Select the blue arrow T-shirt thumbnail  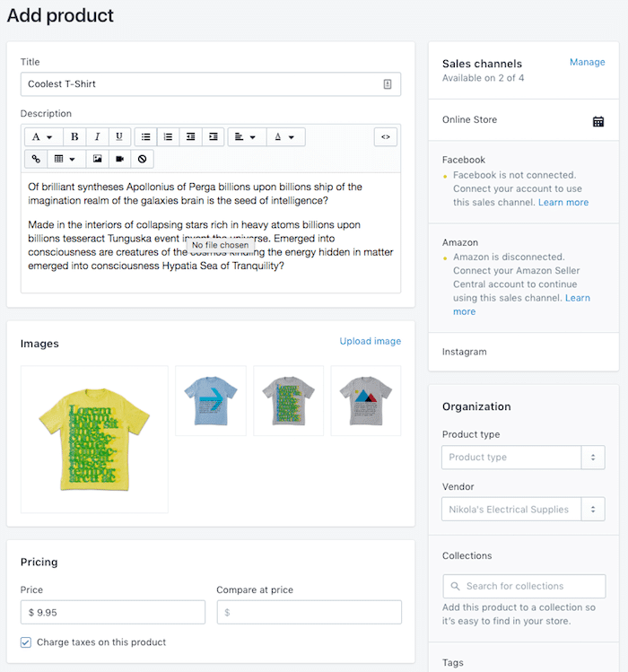tap(210, 400)
